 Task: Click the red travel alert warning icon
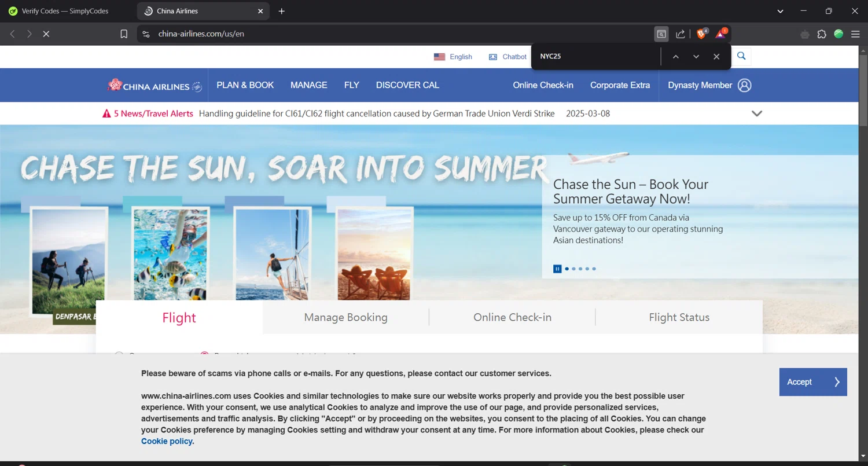[x=106, y=113]
